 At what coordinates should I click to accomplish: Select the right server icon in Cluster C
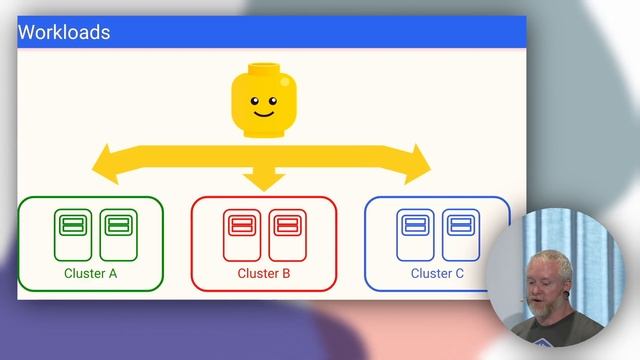coord(461,235)
